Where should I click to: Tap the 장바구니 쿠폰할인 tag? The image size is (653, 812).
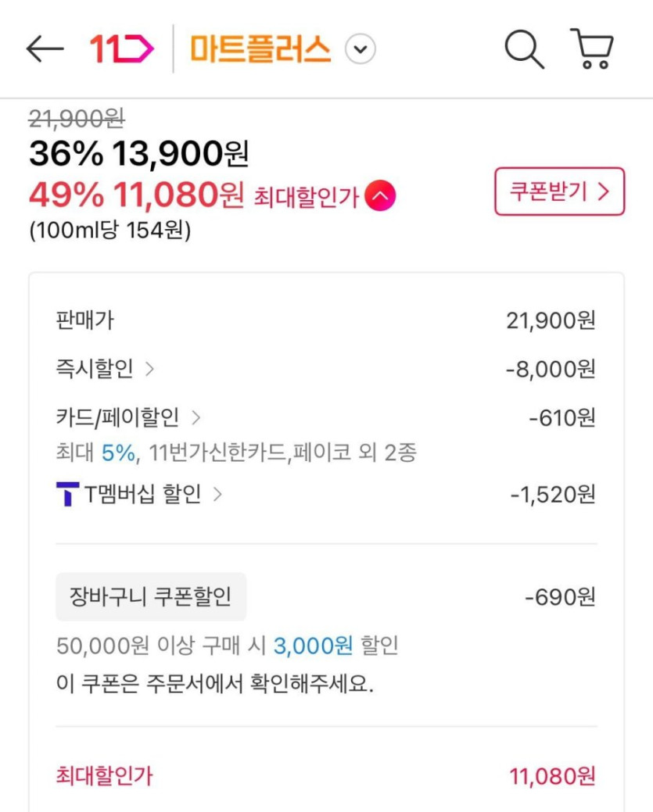point(151,597)
